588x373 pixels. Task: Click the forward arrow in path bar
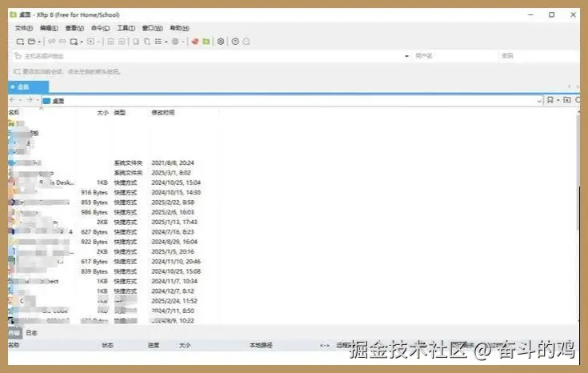tap(30, 100)
